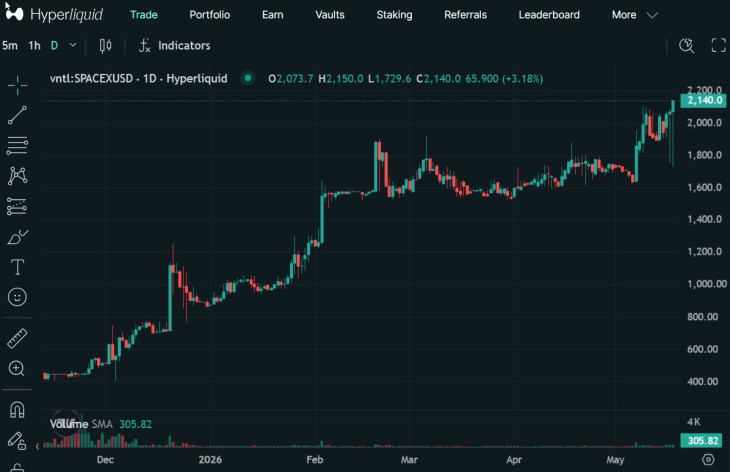
Task: Click the +3.18% change value
Action: coord(522,79)
